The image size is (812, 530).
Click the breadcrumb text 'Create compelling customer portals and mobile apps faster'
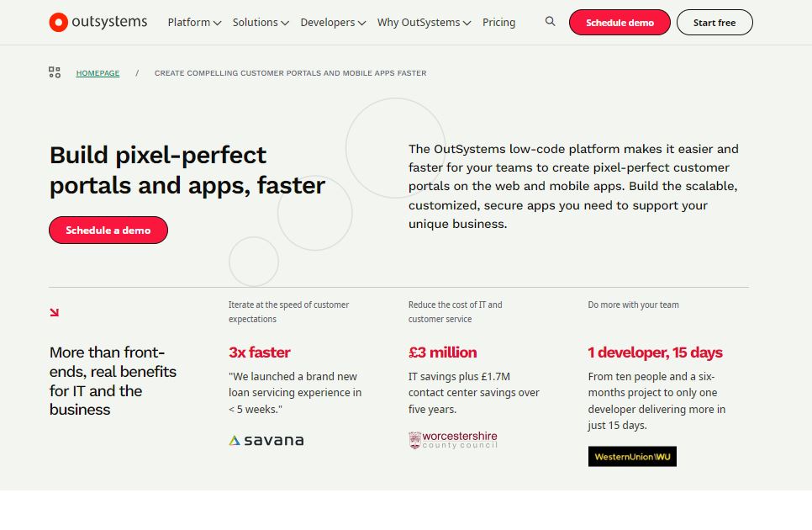(291, 73)
